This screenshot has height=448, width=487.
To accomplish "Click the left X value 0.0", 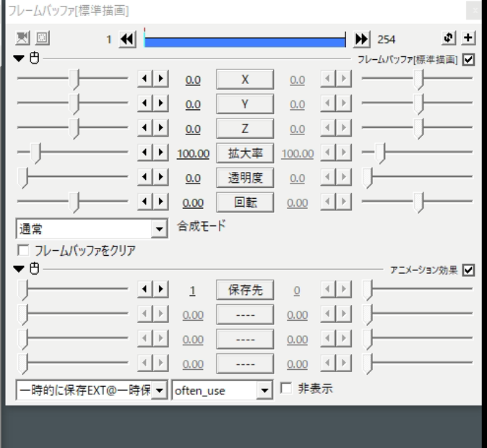I will click(x=193, y=80).
